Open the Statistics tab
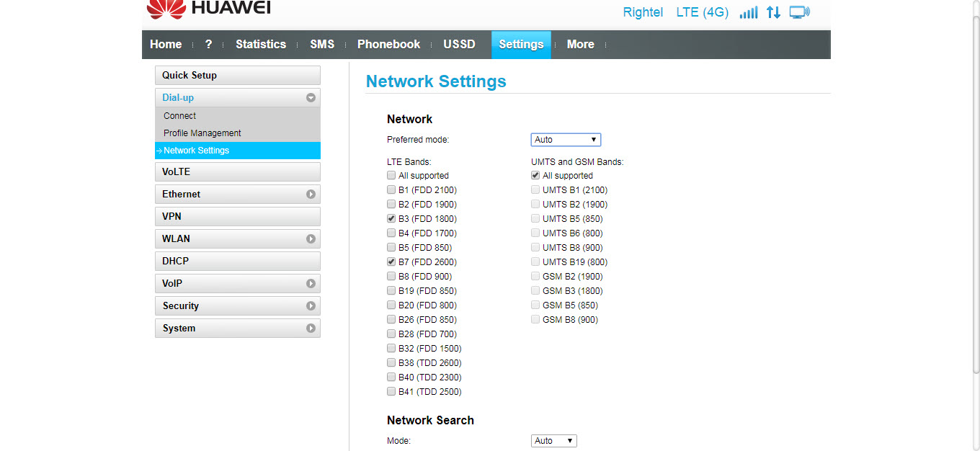 (261, 44)
